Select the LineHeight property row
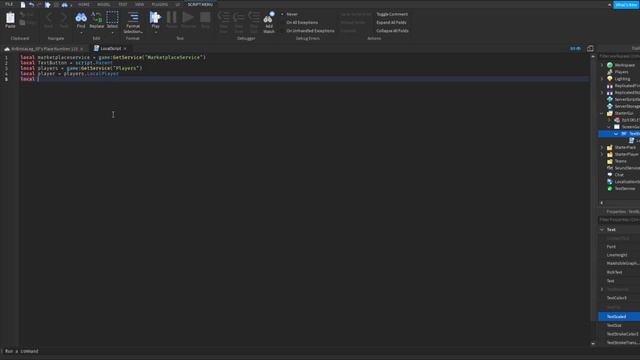Screen dimensions: 640x360 tap(619, 255)
